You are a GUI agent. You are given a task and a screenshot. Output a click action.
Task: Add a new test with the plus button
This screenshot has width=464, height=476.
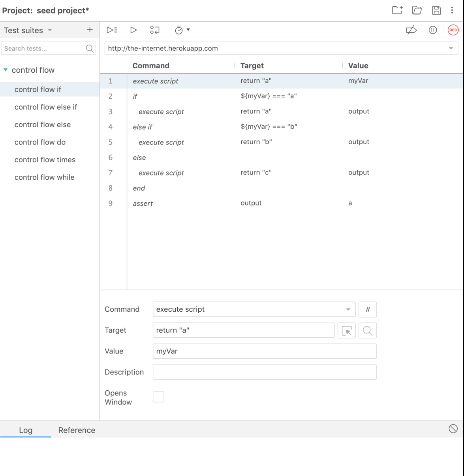[x=90, y=29]
